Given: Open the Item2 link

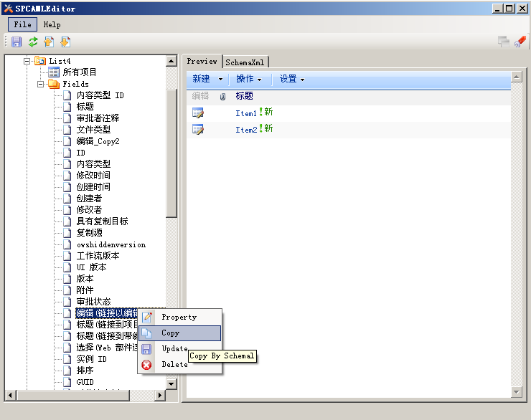Looking at the screenshot, I should tap(246, 130).
